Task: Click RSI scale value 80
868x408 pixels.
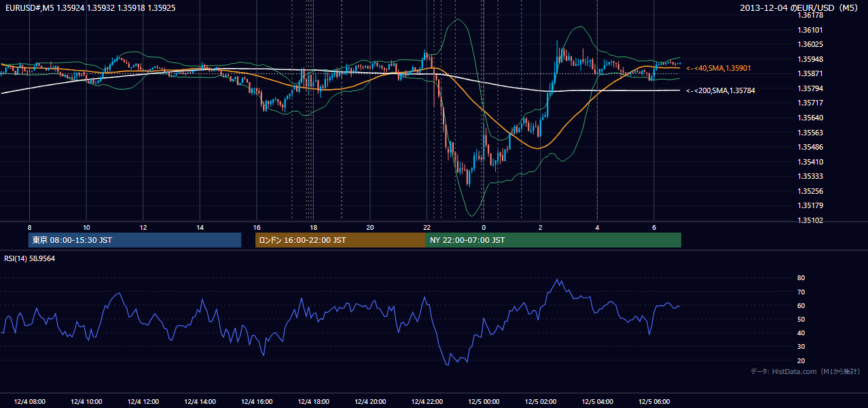Action: [801, 278]
